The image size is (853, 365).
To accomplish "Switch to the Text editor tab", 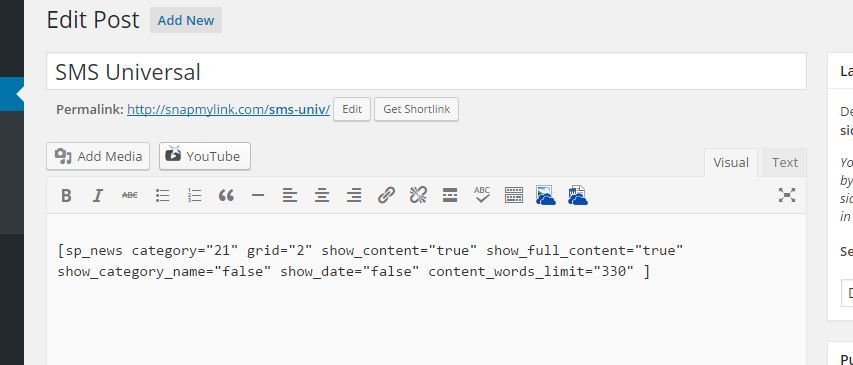I will [x=784, y=163].
